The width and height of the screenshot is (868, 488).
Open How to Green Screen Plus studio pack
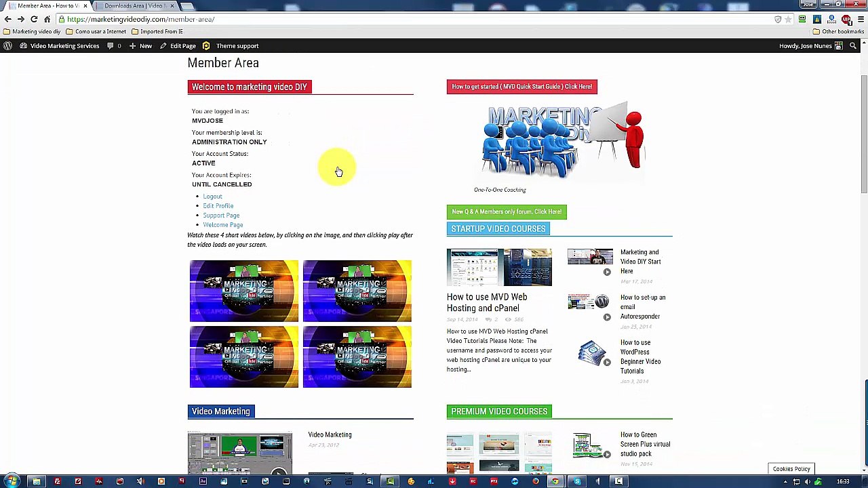pos(645,445)
